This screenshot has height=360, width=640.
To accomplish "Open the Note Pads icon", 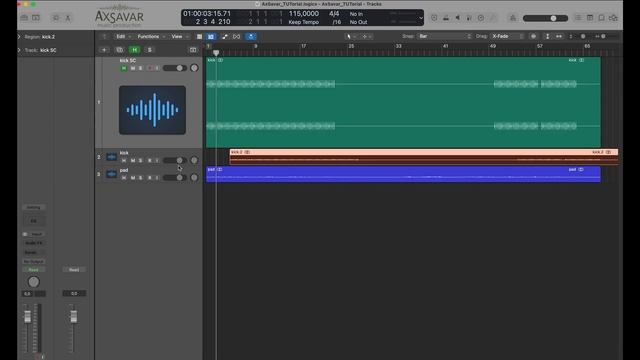I will coord(590,18).
